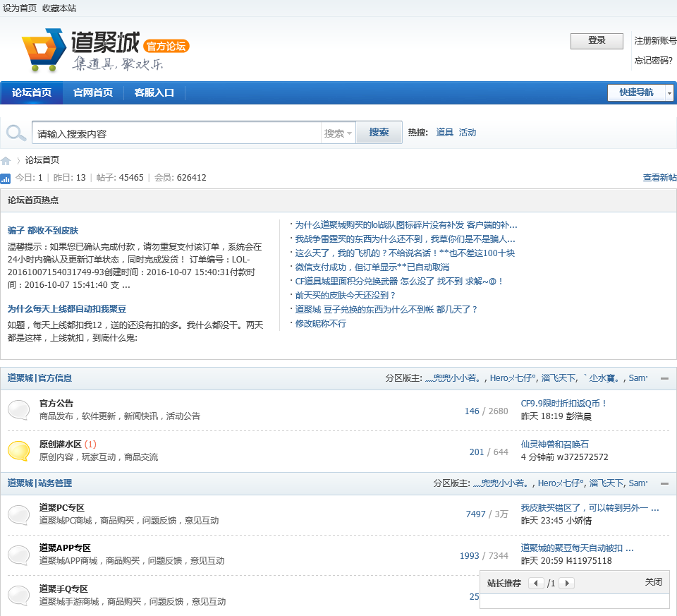This screenshot has height=616, width=677.
Task: Open 为什么每天上线都自动扣我聚豆 post
Action: [x=67, y=309]
